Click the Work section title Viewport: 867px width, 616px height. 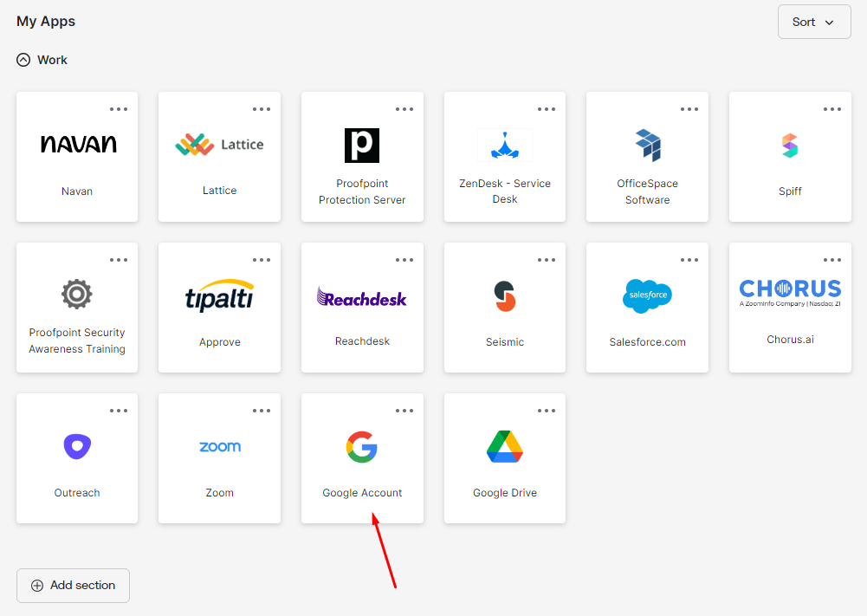52,60
